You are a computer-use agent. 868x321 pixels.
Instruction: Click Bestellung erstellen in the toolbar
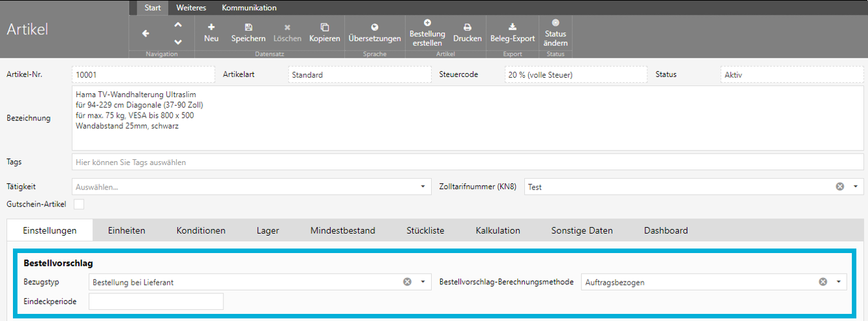427,33
